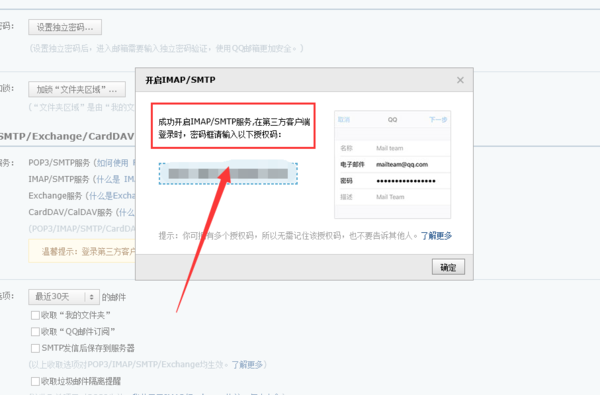Check 收取"QQ邮件订阅" checkbox
The width and height of the screenshot is (600, 395).
[35, 331]
